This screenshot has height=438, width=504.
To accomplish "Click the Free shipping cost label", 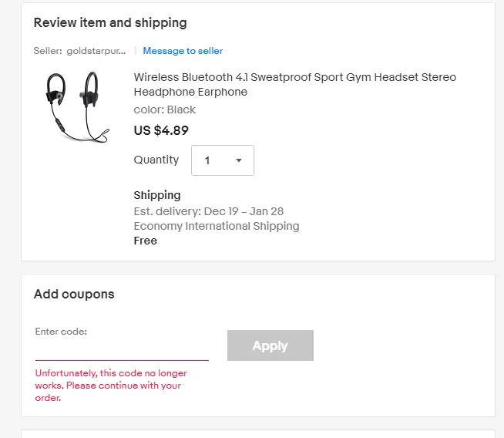I will click(x=146, y=241).
